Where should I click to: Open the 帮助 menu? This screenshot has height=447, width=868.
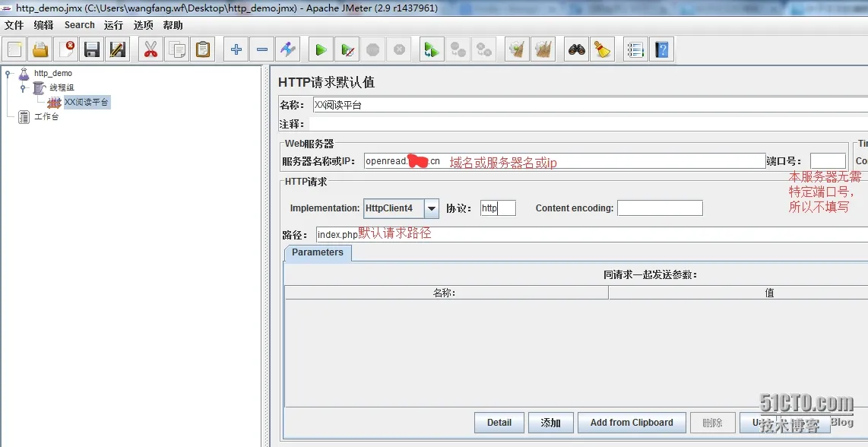point(173,25)
